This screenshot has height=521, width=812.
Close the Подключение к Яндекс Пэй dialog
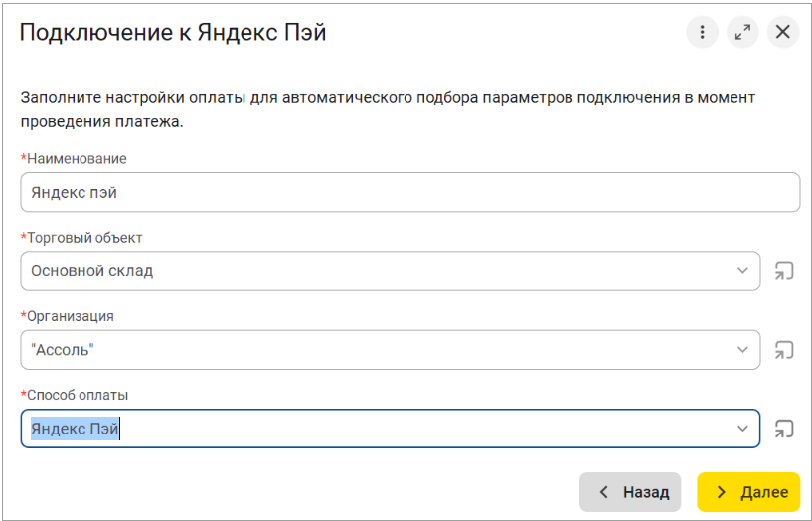[783, 32]
